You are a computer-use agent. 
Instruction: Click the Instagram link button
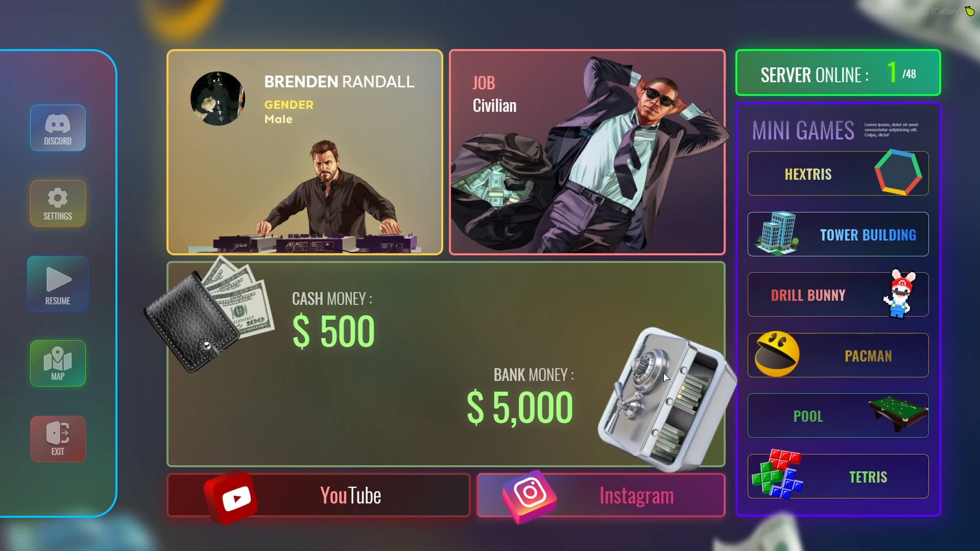coord(601,495)
